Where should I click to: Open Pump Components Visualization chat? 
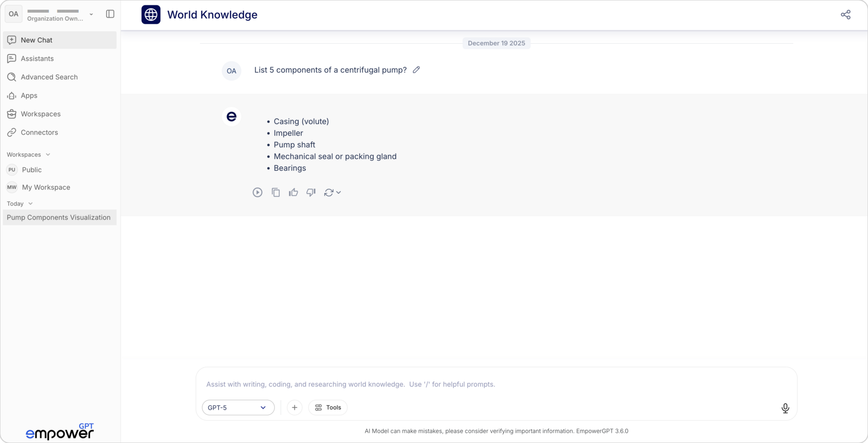click(x=59, y=217)
